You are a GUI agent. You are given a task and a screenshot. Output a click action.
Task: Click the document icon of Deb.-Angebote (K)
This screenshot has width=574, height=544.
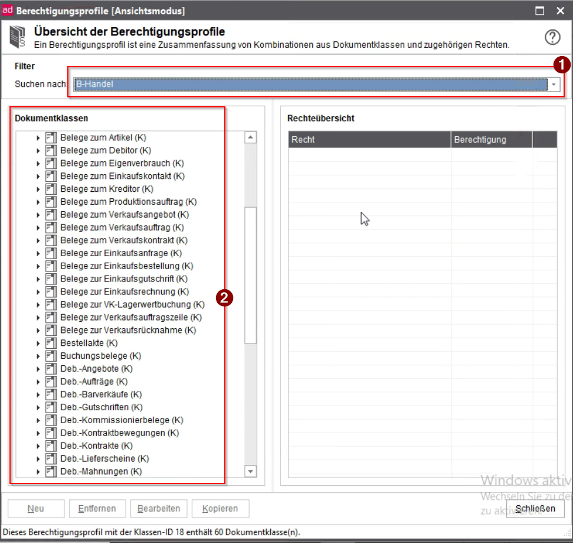click(x=51, y=369)
